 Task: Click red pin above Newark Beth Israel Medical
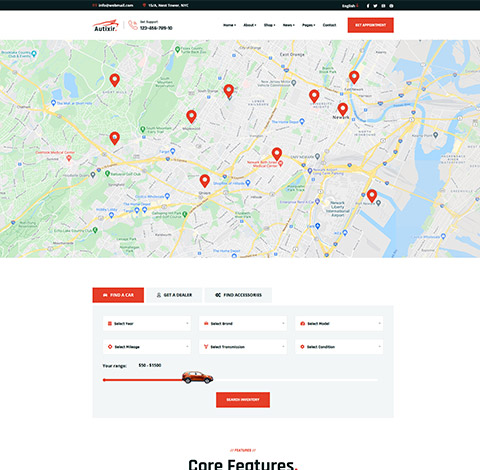pyautogui.click(x=277, y=154)
